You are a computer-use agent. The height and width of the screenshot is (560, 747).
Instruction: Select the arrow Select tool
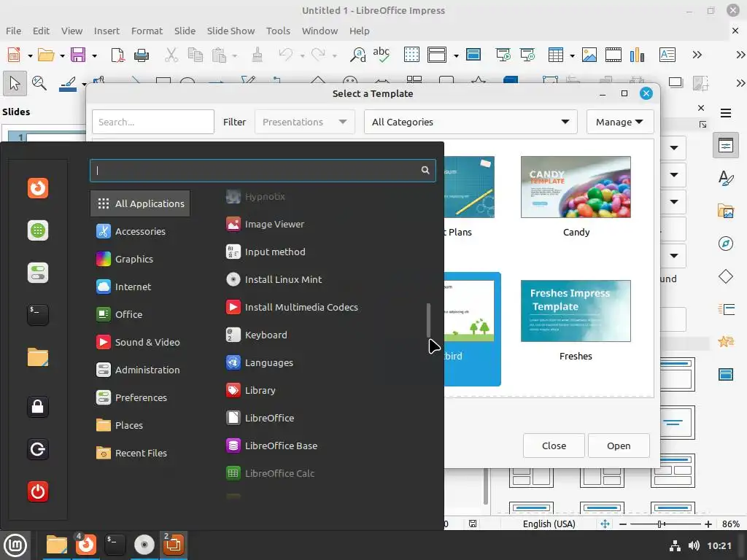pos(15,84)
